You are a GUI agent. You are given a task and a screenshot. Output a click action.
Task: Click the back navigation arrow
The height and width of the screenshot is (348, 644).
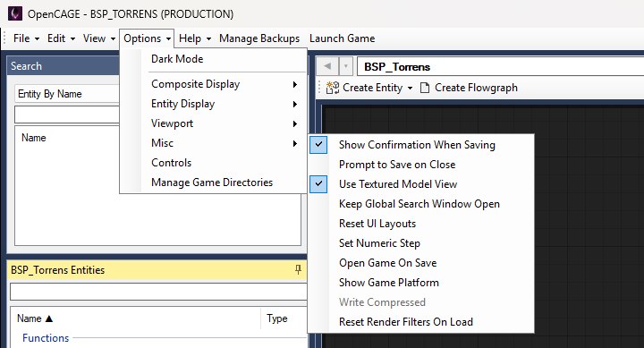click(x=327, y=66)
